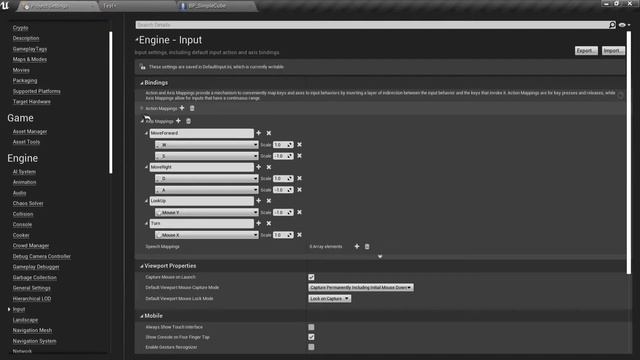The width and height of the screenshot is (640, 360).
Task: Open the Mouse X key dropdown
Action: [x=207, y=235]
